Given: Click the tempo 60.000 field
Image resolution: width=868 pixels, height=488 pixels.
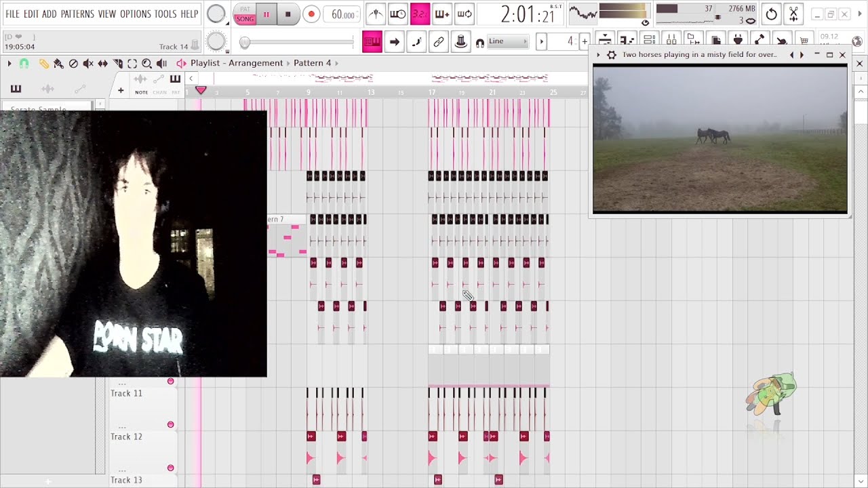Looking at the screenshot, I should coord(342,14).
